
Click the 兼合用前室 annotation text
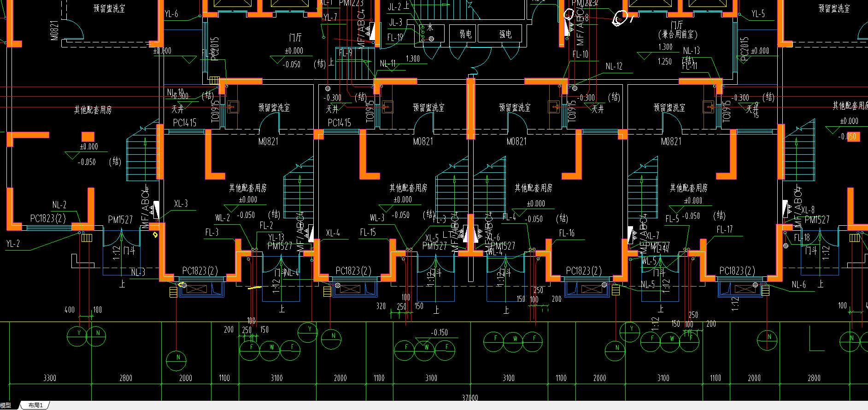[678, 35]
